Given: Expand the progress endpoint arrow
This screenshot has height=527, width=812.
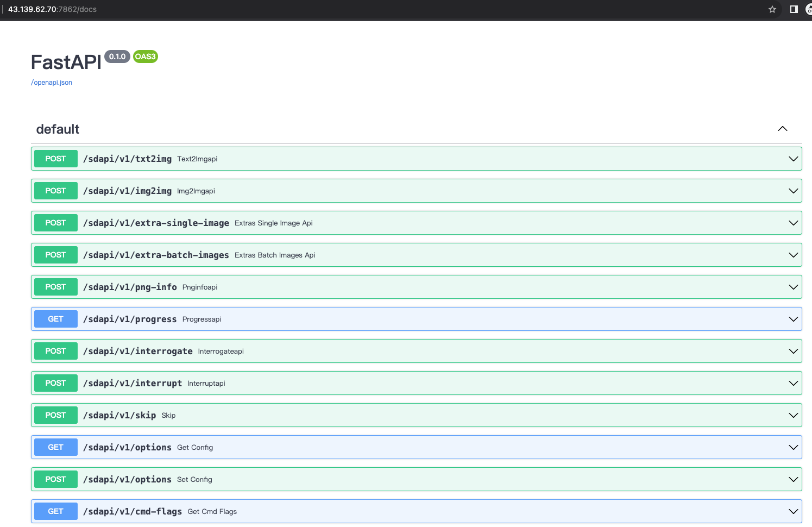Looking at the screenshot, I should click(794, 319).
